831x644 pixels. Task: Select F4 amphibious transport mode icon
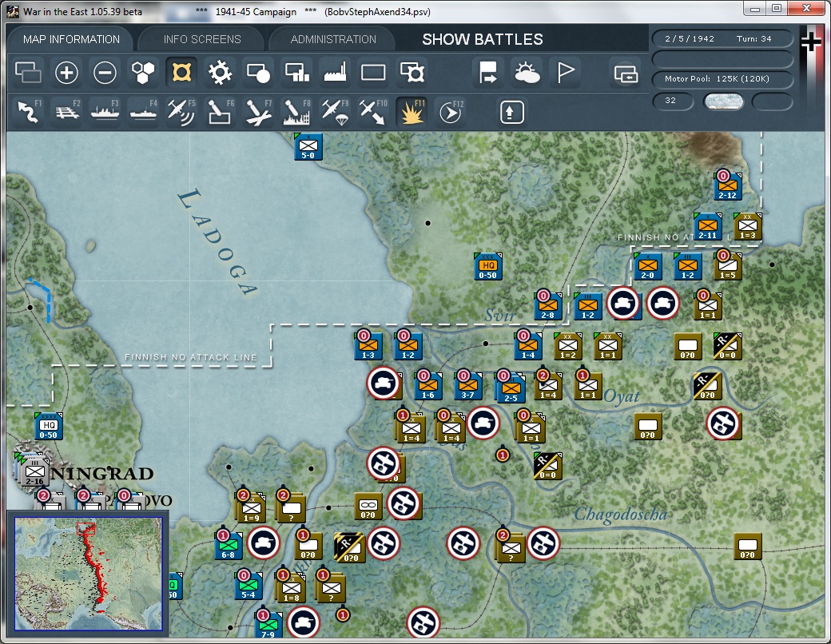coord(143,111)
